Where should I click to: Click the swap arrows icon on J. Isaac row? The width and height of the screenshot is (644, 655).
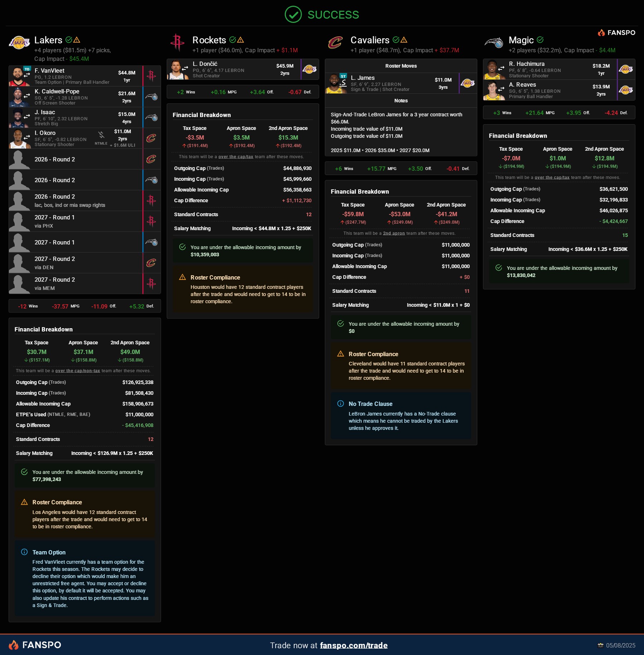(27, 117)
